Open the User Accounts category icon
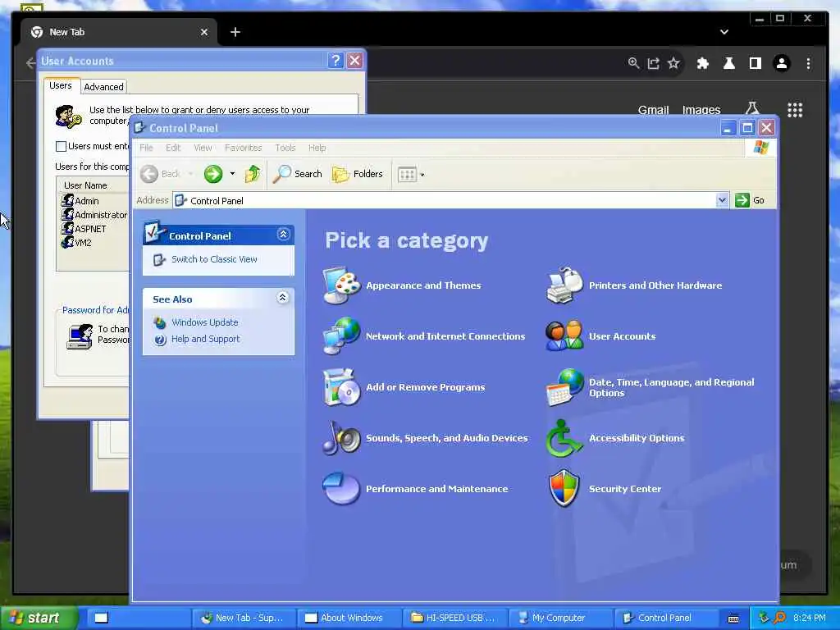The image size is (840, 630). [564, 336]
